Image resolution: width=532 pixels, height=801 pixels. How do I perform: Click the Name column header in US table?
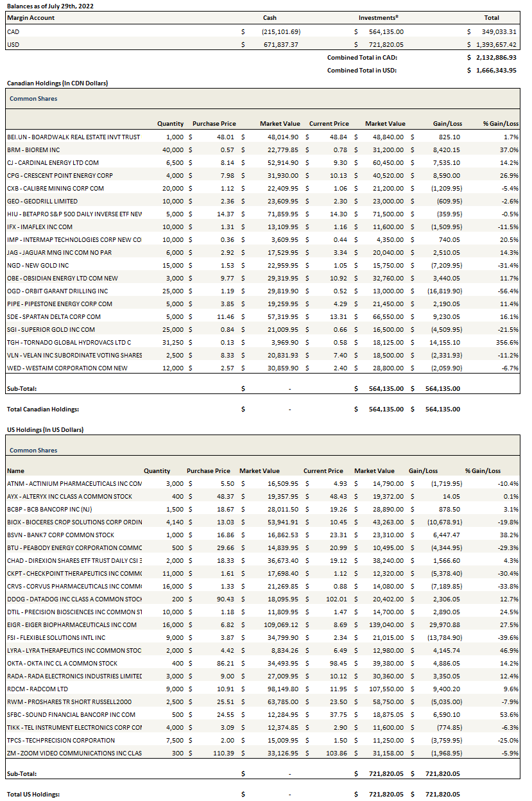16,470
